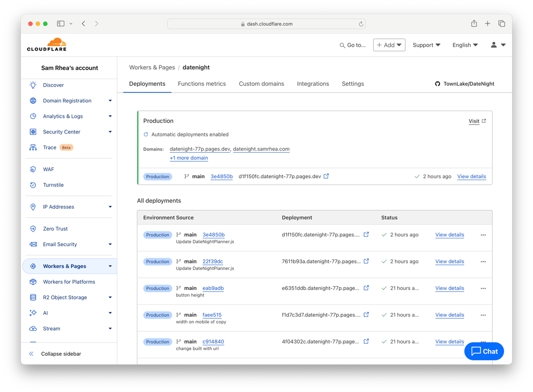Click the R2 Object Storage database icon

[x=33, y=298]
